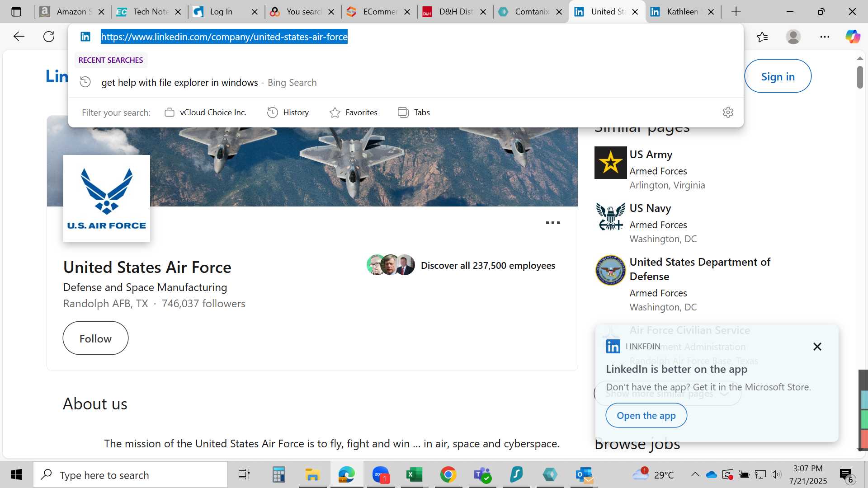Reload the page with refresh icon
The image size is (868, 488).
click(49, 37)
